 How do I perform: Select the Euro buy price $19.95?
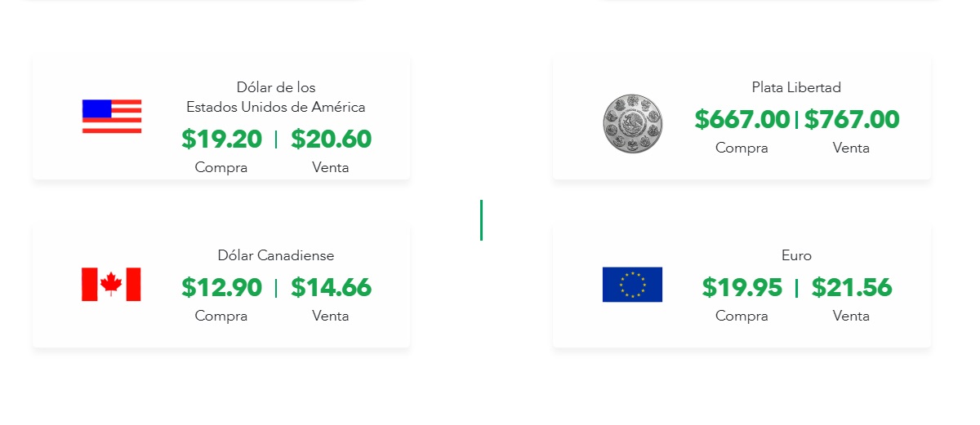[742, 288]
